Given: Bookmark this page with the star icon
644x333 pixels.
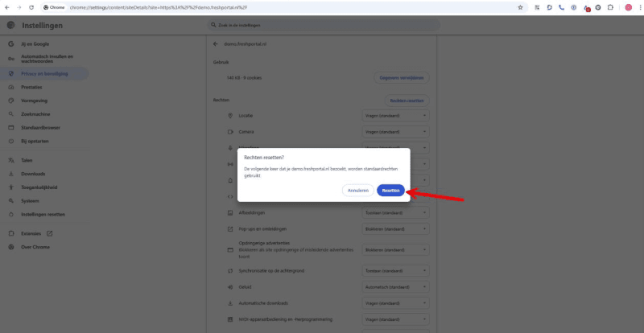Looking at the screenshot, I should (x=520, y=7).
